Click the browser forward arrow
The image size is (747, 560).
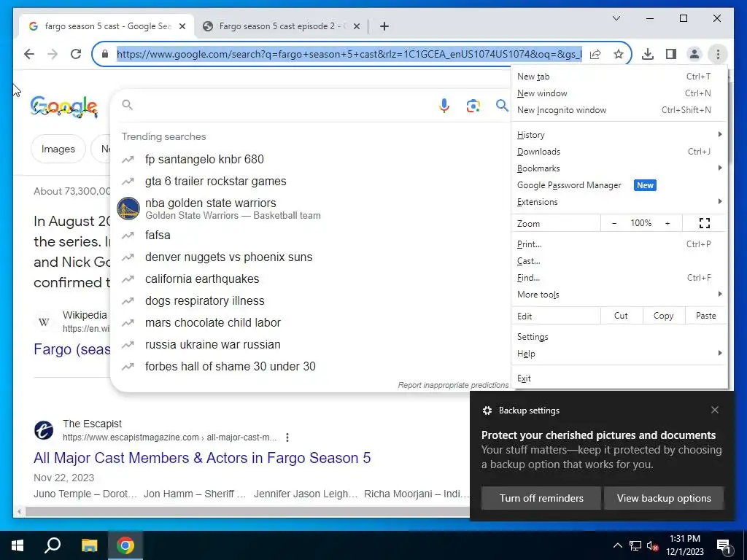[53, 54]
